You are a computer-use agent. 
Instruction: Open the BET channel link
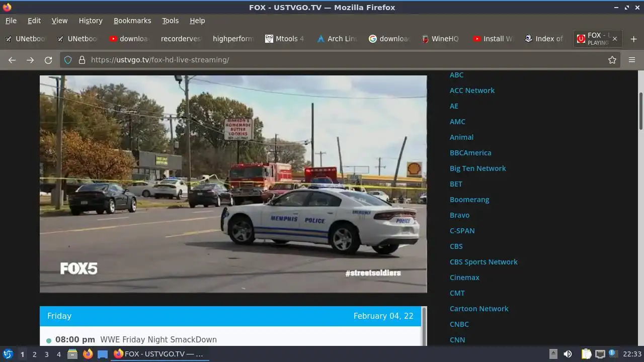tap(456, 184)
